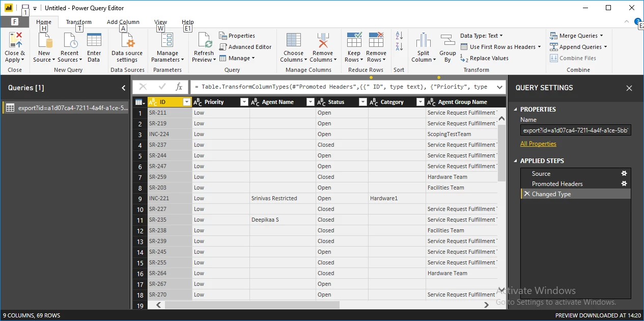Viewport: 644px width, 321px height.
Task: Open the Status column filter dropdown
Action: (362, 102)
